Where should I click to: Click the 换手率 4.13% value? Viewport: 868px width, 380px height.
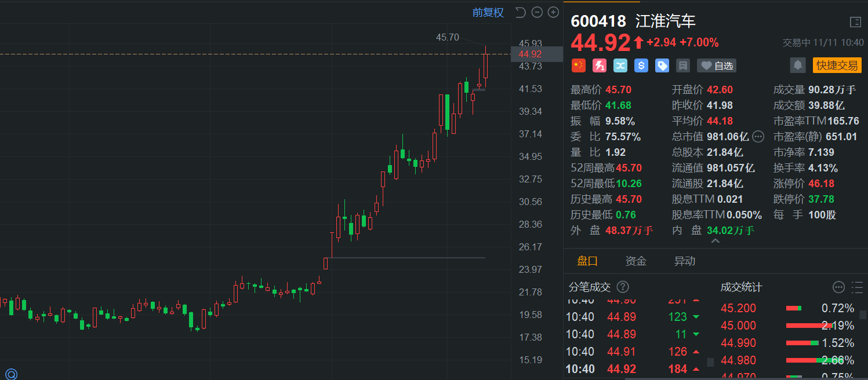point(823,168)
